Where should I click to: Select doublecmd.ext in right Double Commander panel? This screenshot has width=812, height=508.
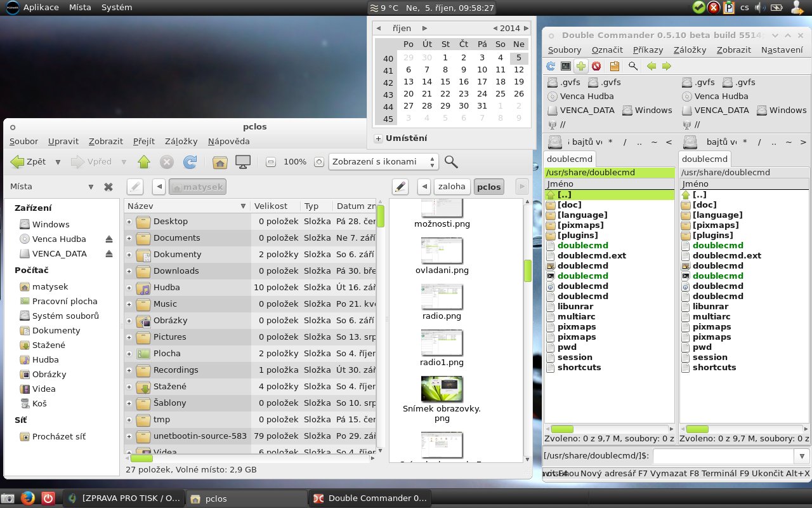pos(727,256)
